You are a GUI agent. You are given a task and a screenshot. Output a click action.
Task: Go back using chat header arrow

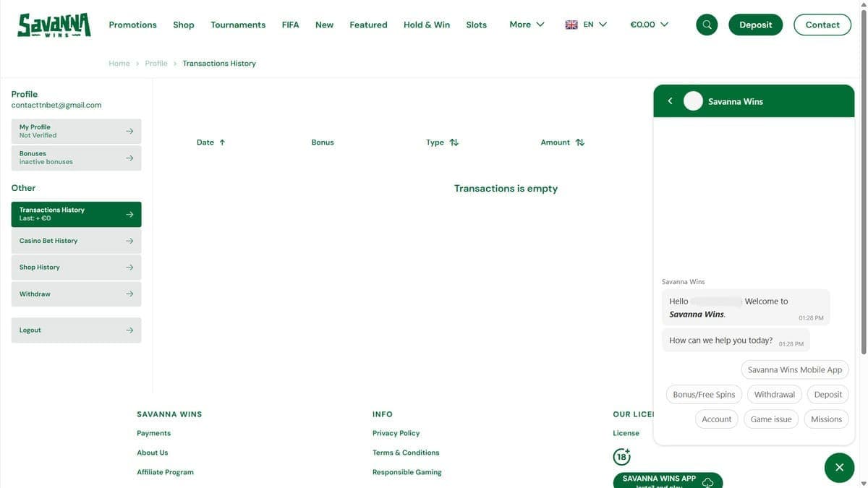[x=670, y=101]
